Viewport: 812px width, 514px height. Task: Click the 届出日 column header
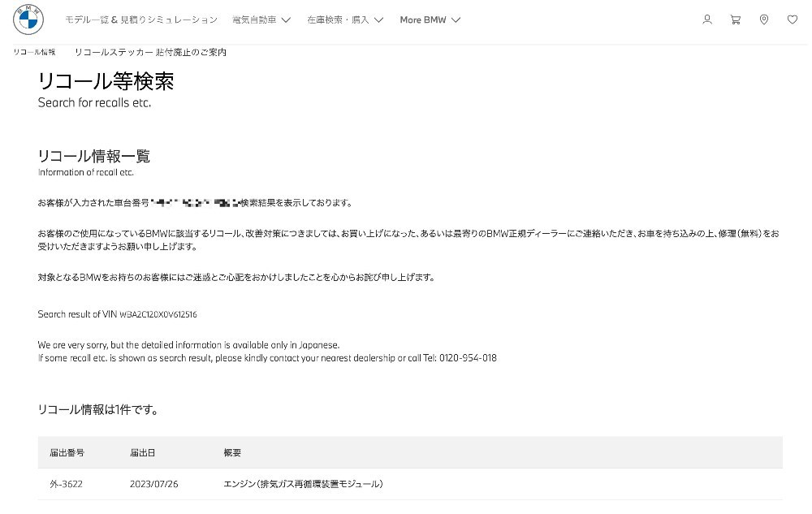click(x=142, y=452)
